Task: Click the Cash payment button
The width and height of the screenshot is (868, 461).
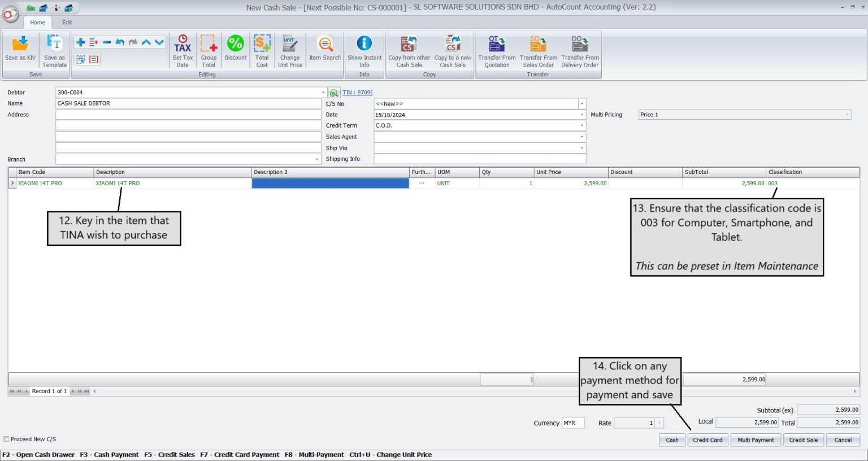Action: (x=672, y=440)
